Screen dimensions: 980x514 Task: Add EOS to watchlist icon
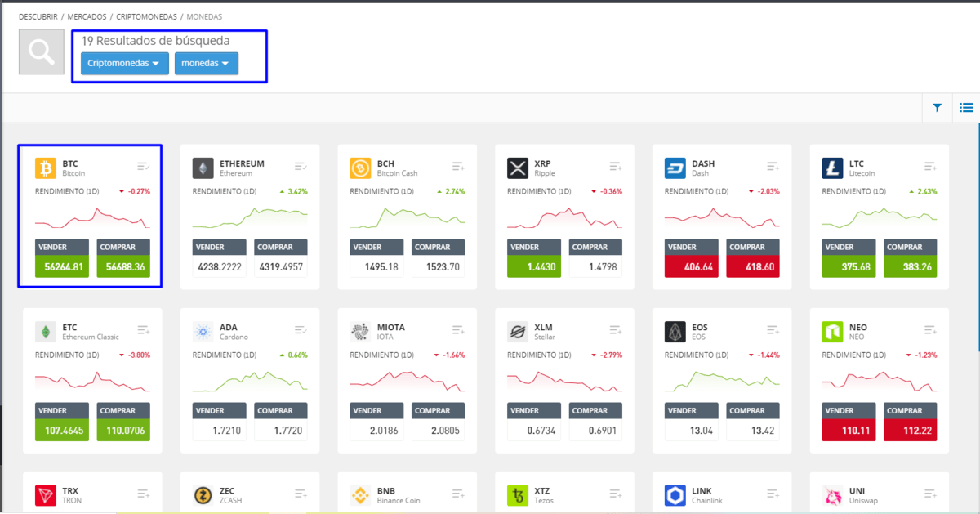[x=773, y=329]
